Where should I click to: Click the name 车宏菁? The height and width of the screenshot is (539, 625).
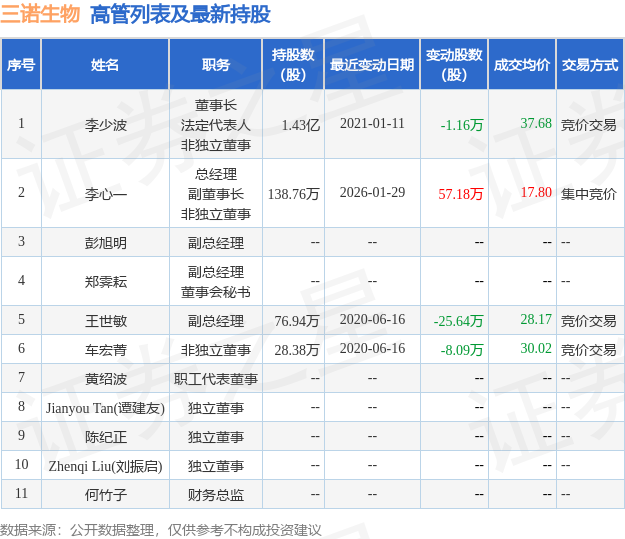click(x=106, y=350)
